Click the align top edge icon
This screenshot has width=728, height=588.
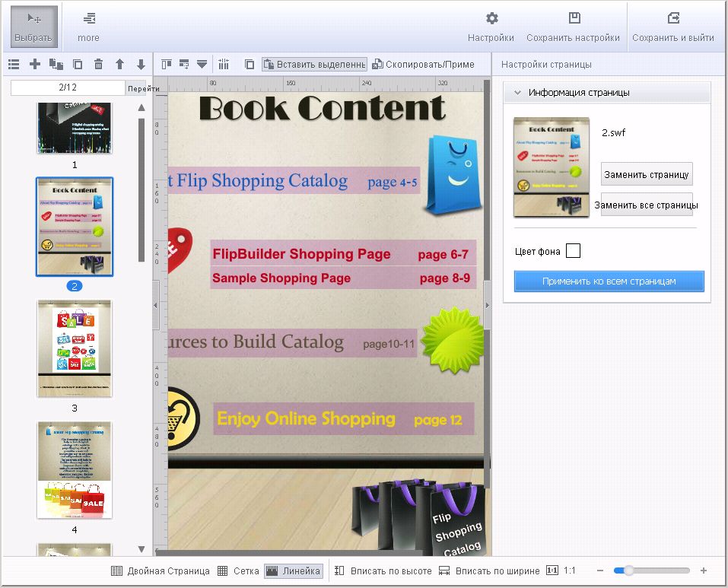point(166,64)
